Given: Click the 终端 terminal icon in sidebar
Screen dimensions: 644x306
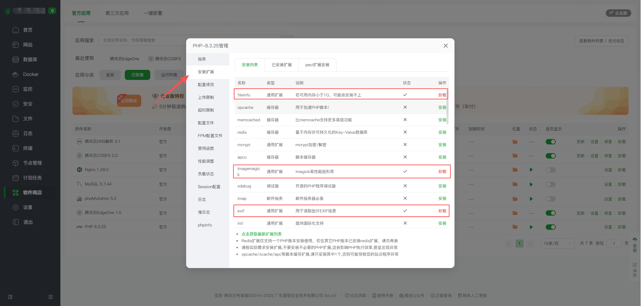Looking at the screenshot, I should 15,148.
